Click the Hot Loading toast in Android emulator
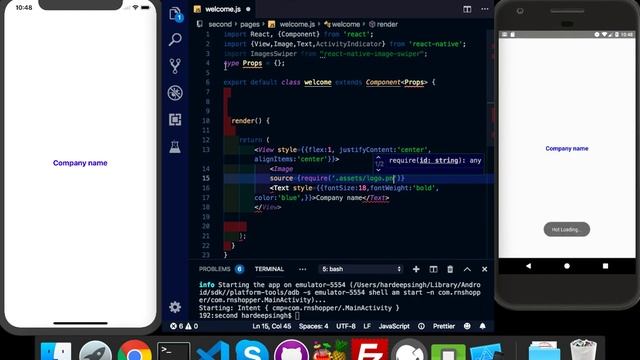The width and height of the screenshot is (640, 360). 567,229
